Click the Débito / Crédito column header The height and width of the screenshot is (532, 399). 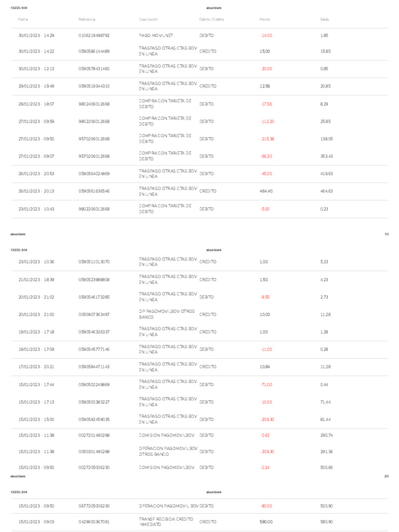[x=211, y=19]
